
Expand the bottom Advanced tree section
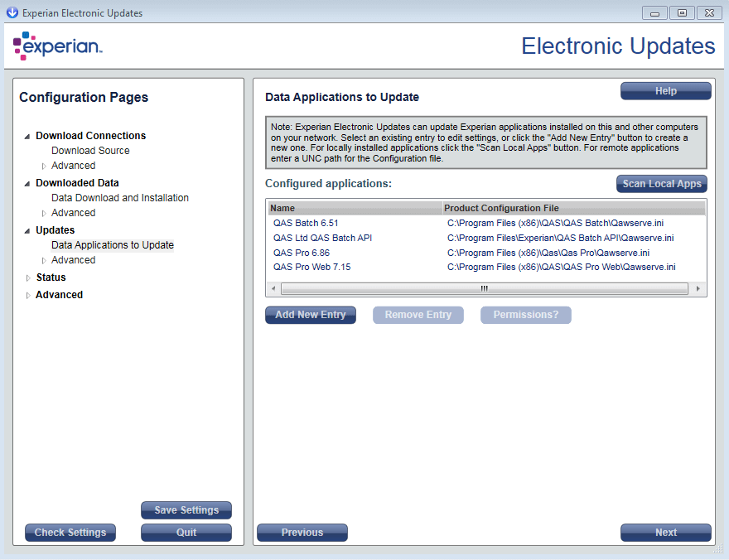click(x=27, y=295)
